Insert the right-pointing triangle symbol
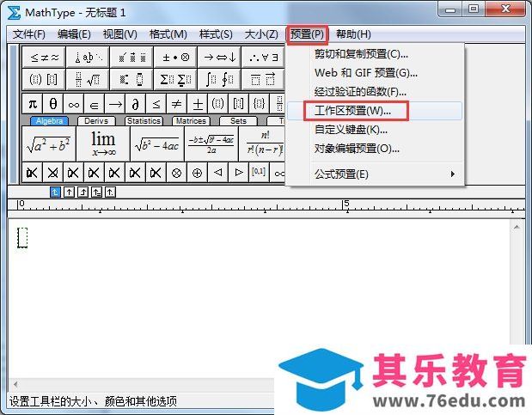Image resolution: width=532 pixels, height=415 pixels. pyautogui.click(x=239, y=173)
